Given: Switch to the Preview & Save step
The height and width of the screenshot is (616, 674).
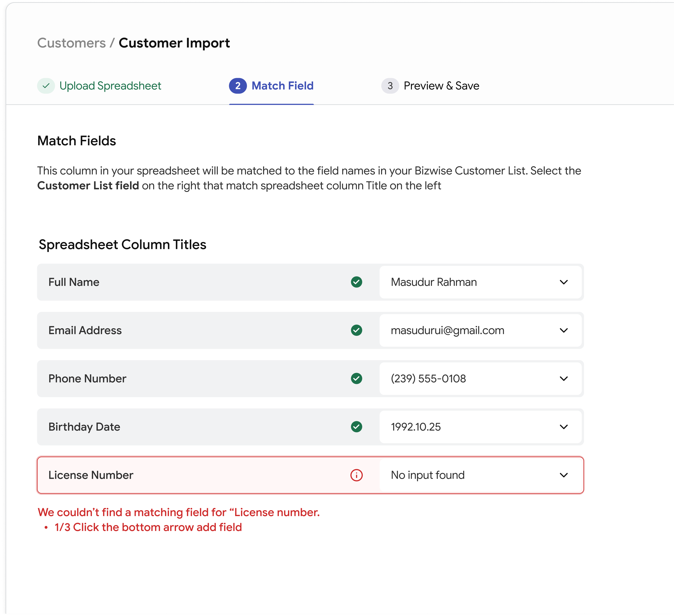Looking at the screenshot, I should 441,86.
